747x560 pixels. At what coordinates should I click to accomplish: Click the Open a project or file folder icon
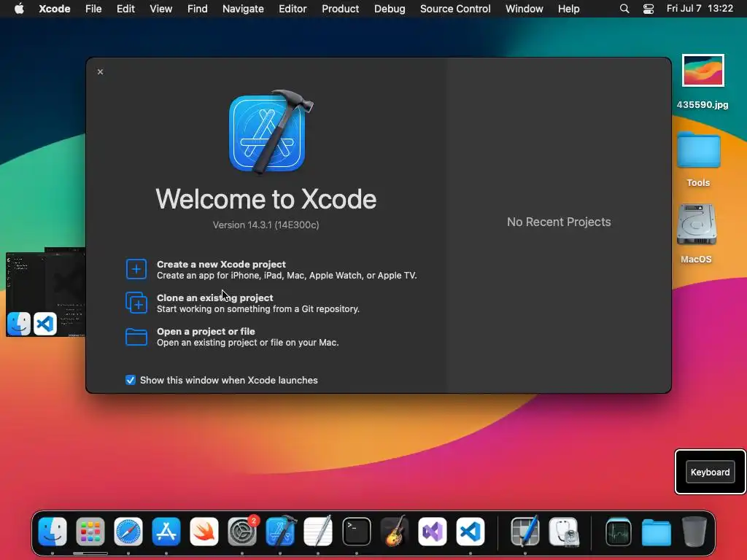coord(136,337)
